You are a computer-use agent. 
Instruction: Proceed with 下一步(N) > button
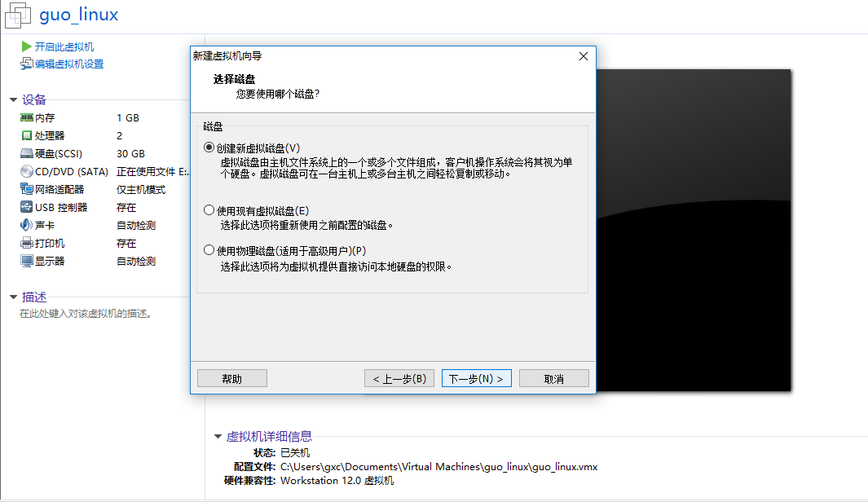click(x=476, y=379)
